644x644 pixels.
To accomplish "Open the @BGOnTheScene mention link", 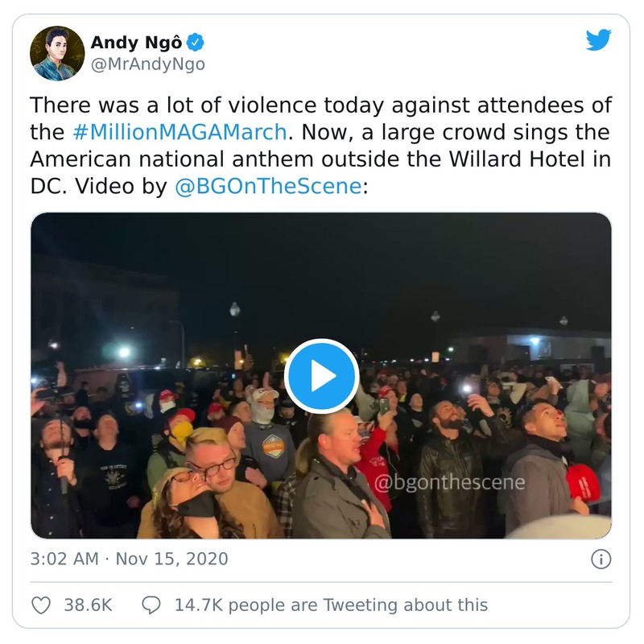I will point(267,187).
